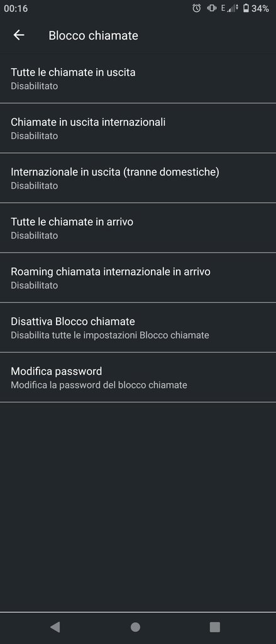Image resolution: width=276 pixels, height=644 pixels.
Task: Tap the alarm clock status icon
Action: (x=197, y=8)
